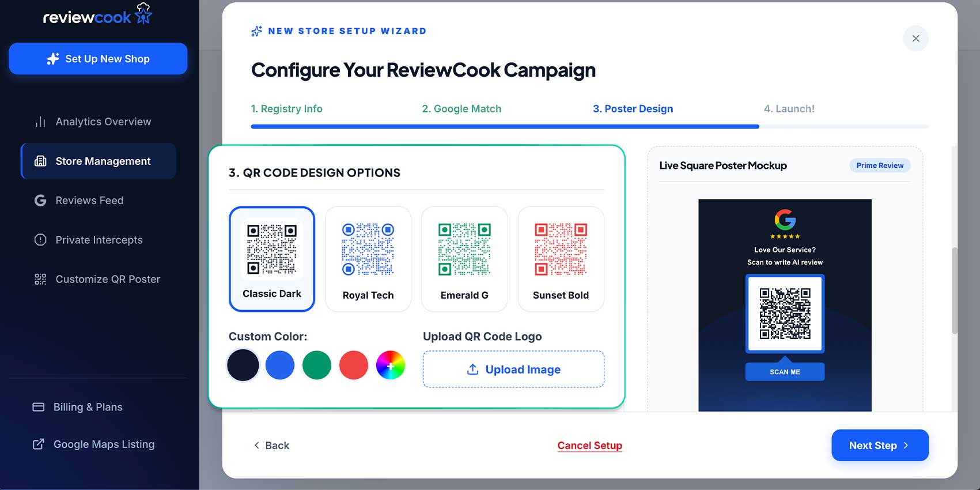Click the Live Square Poster Mockup title
Viewport: 980px width, 490px height.
tap(723, 165)
